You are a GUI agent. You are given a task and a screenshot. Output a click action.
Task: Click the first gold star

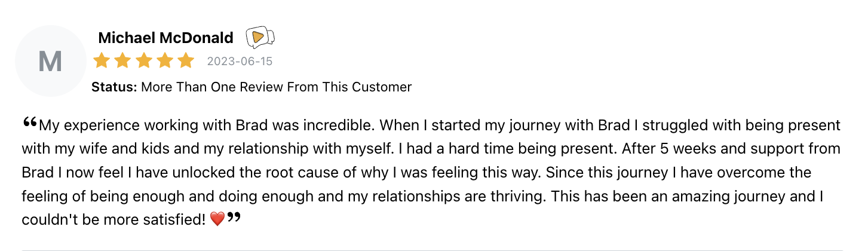pyautogui.click(x=102, y=61)
